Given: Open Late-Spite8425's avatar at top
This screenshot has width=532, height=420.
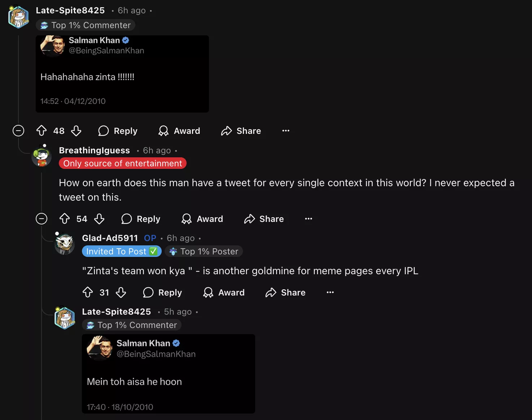Looking at the screenshot, I should (18, 17).
